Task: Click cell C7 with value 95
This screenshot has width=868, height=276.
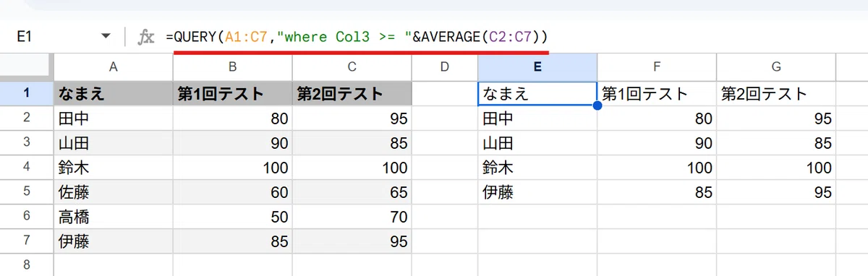Action: 352,241
